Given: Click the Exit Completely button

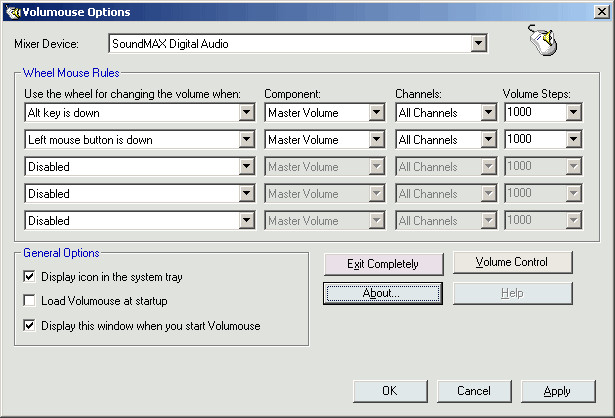Looking at the screenshot, I should click(x=383, y=264).
